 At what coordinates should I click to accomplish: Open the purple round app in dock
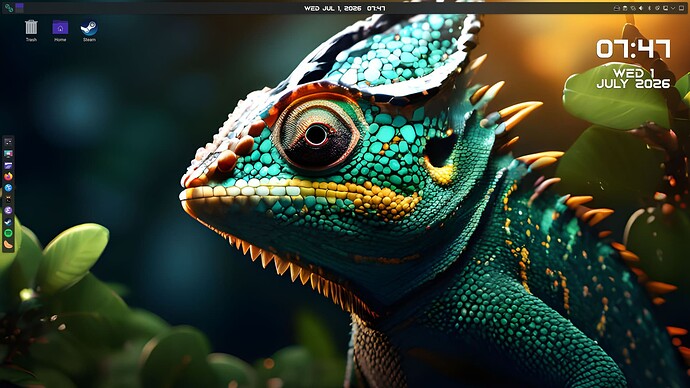click(8, 210)
